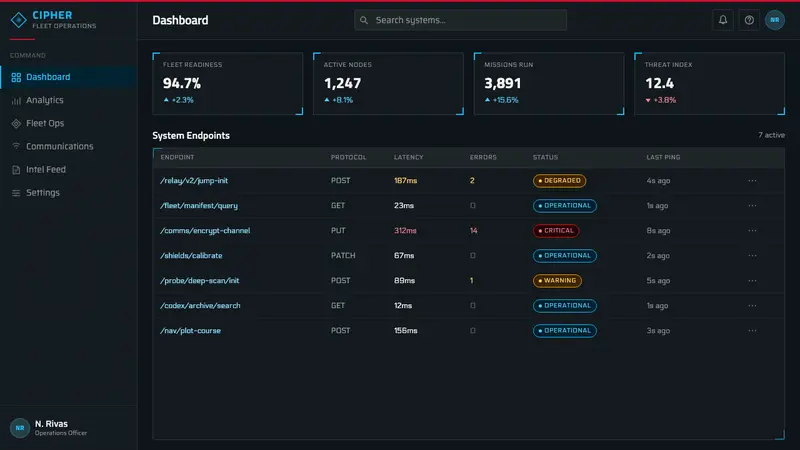The height and width of the screenshot is (450, 800).
Task: Click the Fleet Readiness up-trend arrow
Action: pos(166,100)
